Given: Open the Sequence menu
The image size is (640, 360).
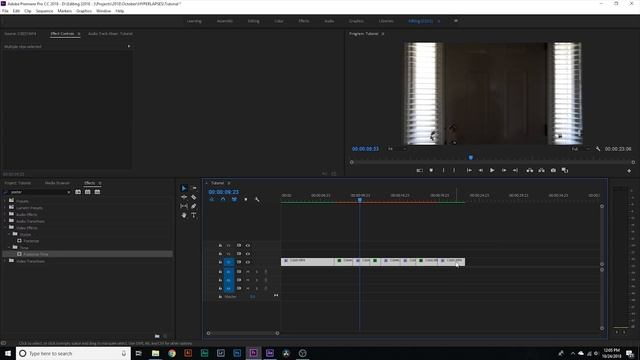Looking at the screenshot, I should point(44,11).
